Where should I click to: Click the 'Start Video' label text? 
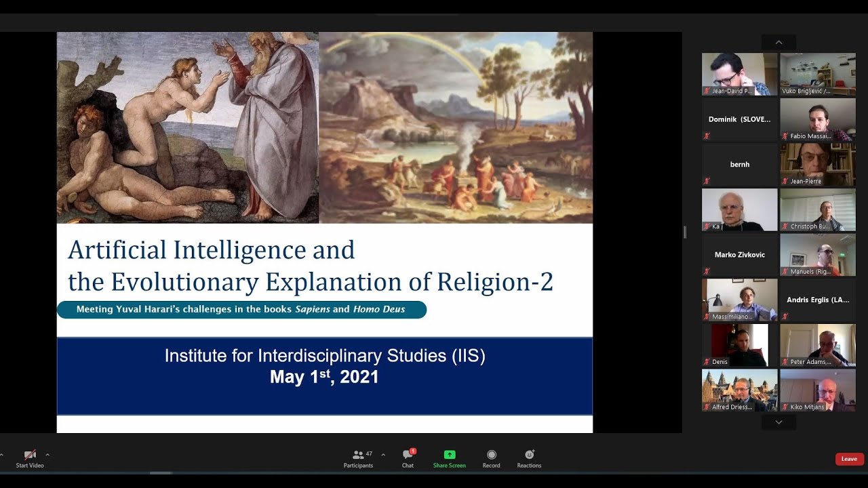pos(30,466)
